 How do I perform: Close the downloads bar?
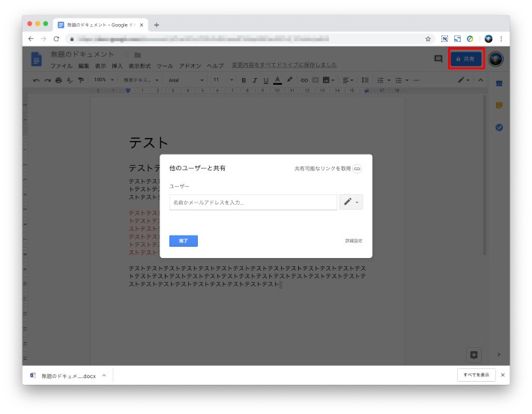coord(503,375)
